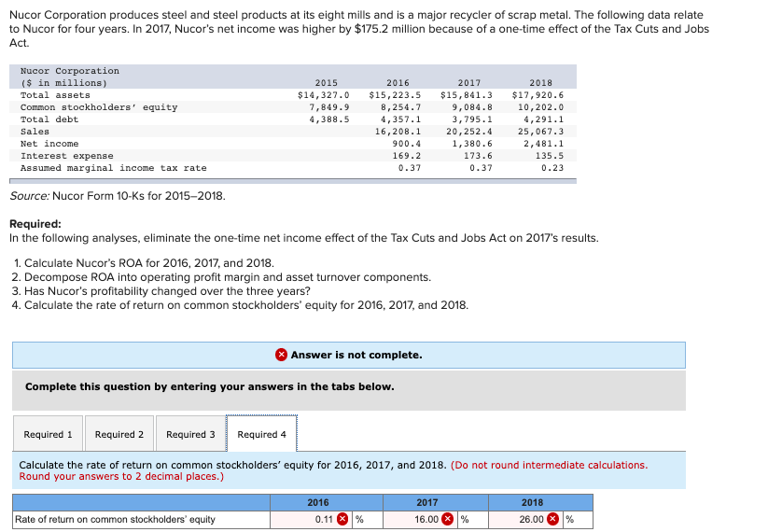This screenshot has height=532, width=782.
Task: Open the Required 2 tab
Action: (x=119, y=434)
